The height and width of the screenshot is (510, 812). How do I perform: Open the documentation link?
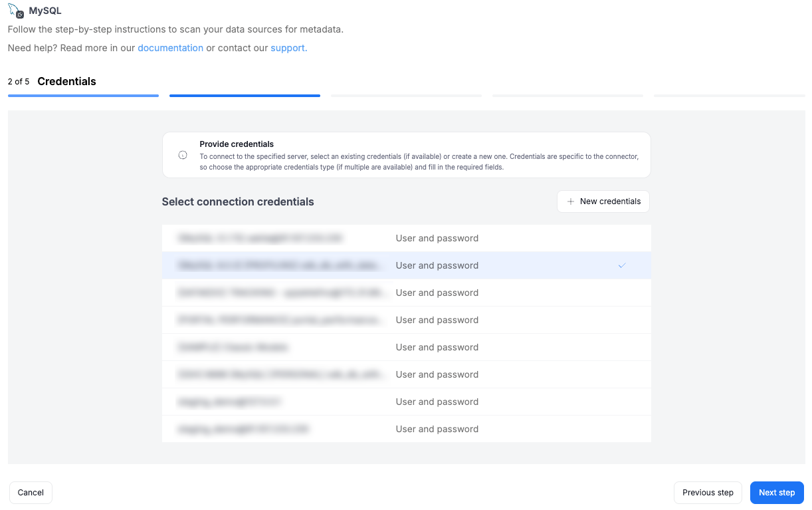point(170,48)
